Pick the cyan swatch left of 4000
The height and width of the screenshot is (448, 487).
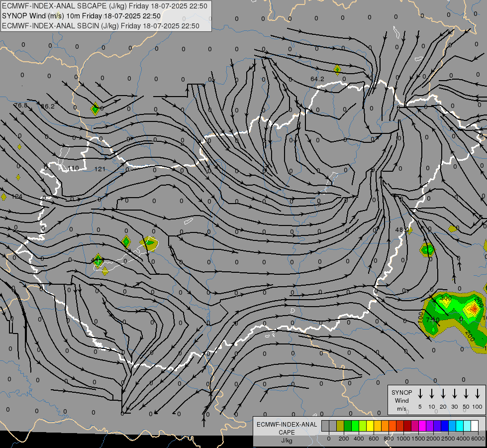460,426
